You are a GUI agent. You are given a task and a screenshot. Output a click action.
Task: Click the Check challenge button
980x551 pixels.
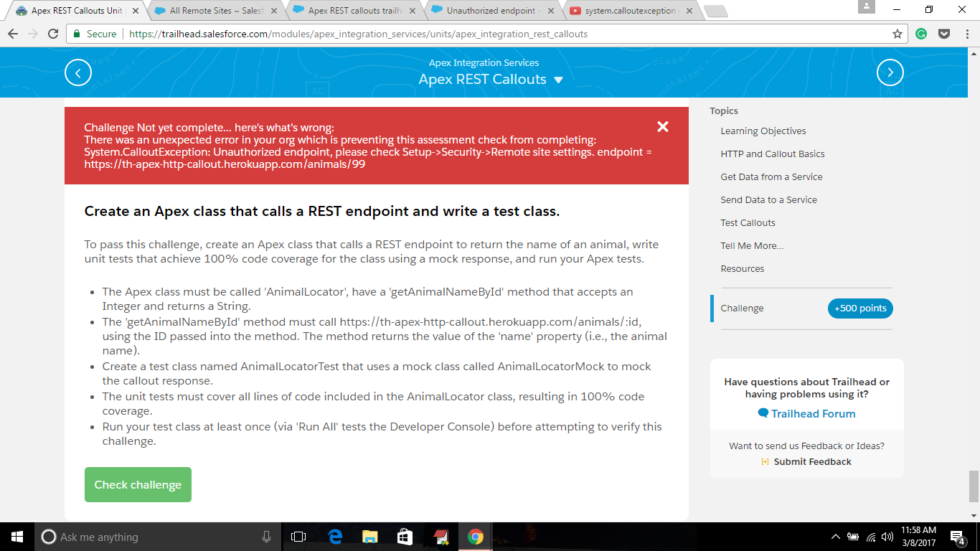(x=138, y=485)
